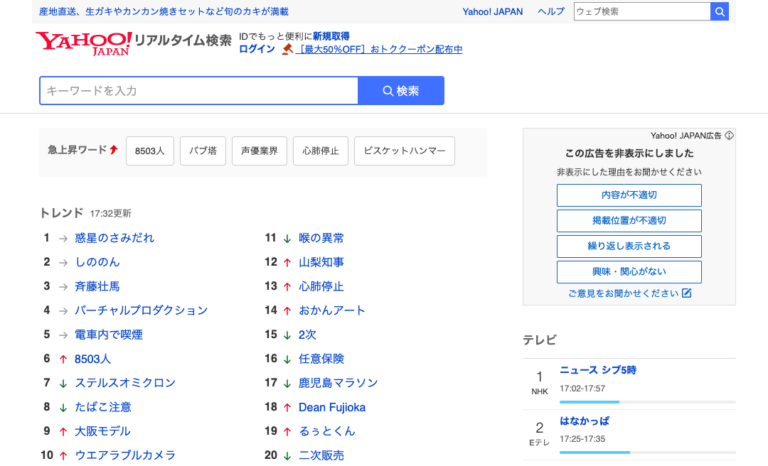Image resolution: width=768 pixels, height=466 pixels.
Task: Open TV program ニュース シブ5時
Action: tap(598, 370)
